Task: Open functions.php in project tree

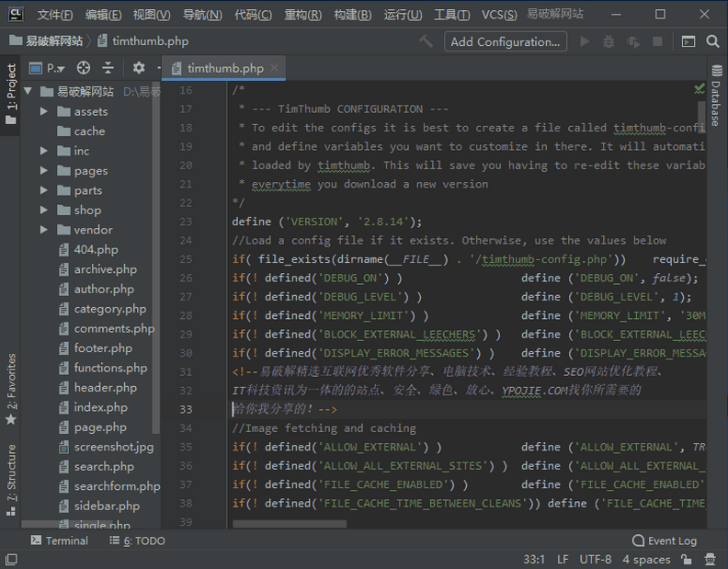Action: [103, 368]
